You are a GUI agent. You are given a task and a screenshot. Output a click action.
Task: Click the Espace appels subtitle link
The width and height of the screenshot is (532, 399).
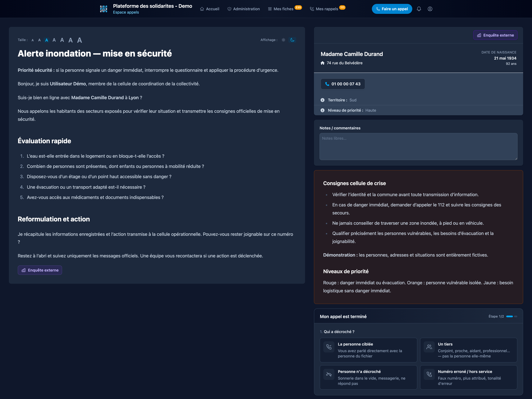coord(126,12)
